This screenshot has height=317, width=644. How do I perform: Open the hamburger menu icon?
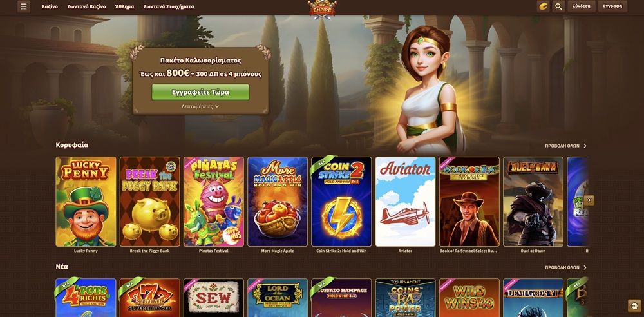[x=24, y=6]
